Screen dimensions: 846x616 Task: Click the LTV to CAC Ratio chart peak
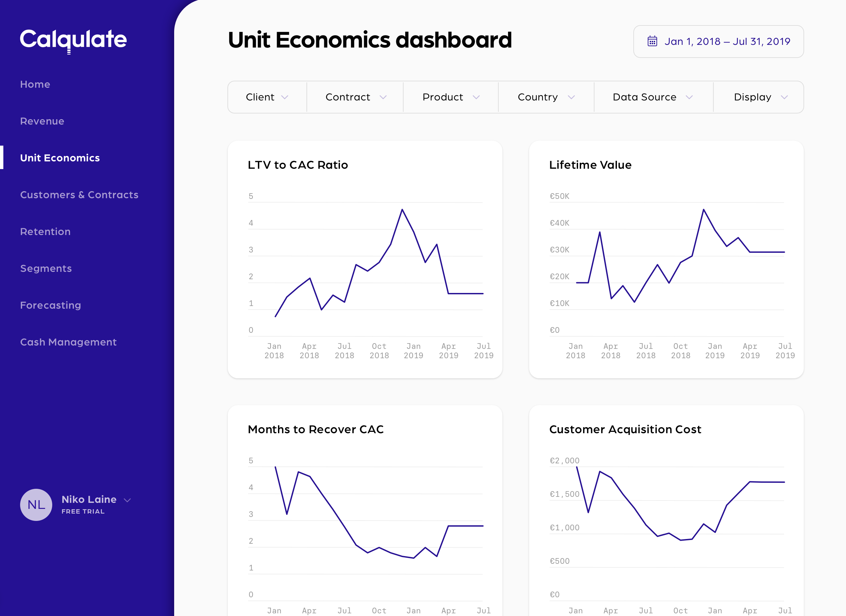402,210
